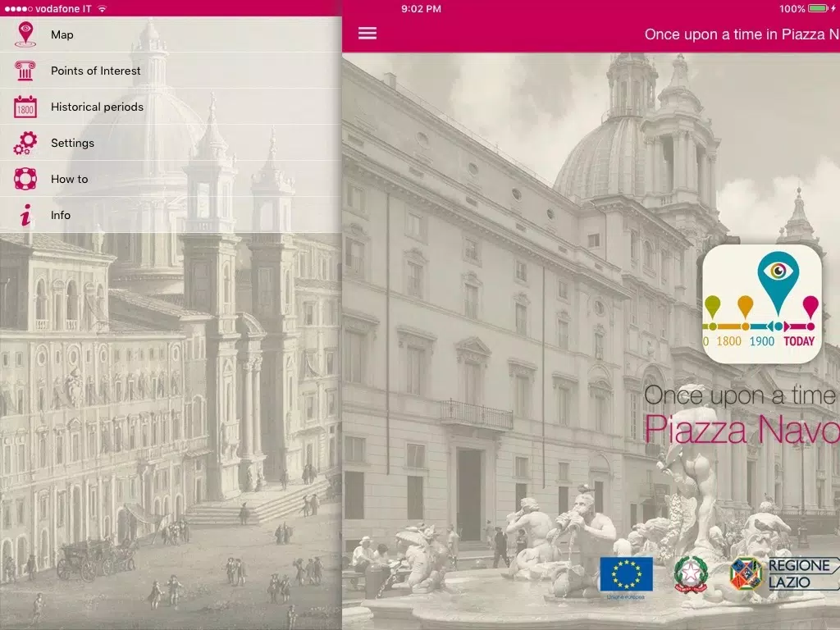The image size is (840, 630).
Task: Click the 1800 calendar icon
Action: coord(25,107)
